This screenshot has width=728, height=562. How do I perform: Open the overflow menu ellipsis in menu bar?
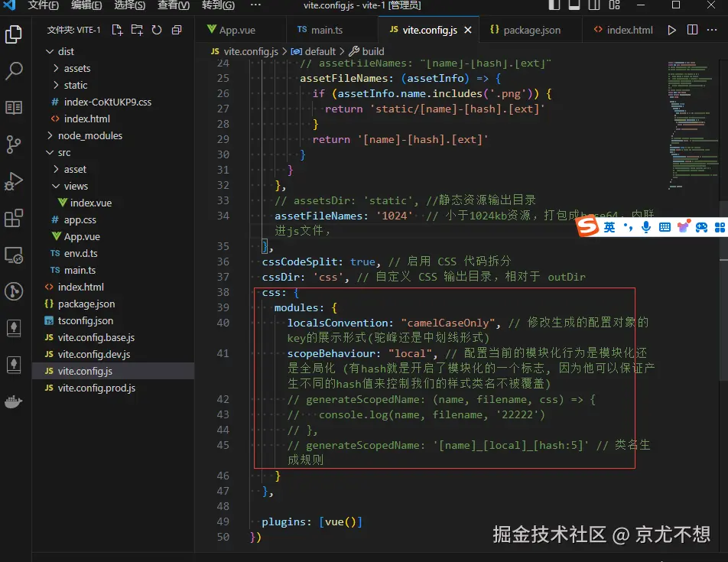pyautogui.click(x=255, y=5)
